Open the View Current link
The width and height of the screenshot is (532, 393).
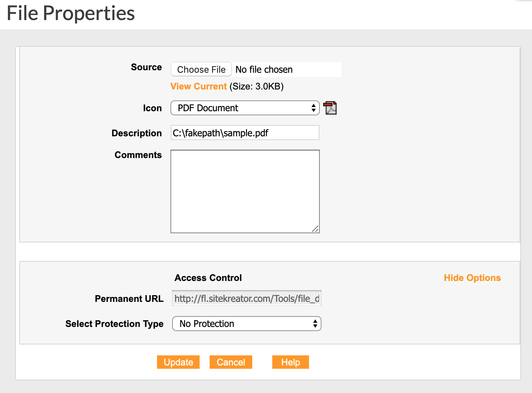point(198,87)
